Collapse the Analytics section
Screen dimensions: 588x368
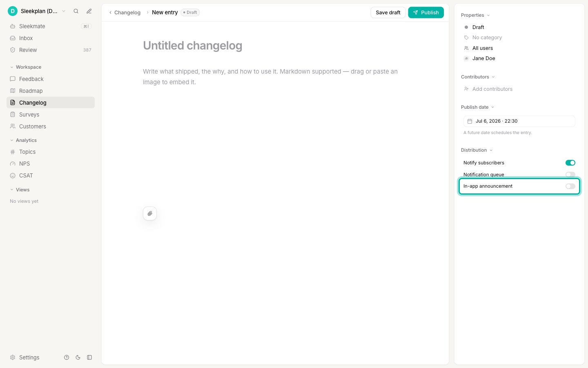pyautogui.click(x=23, y=140)
